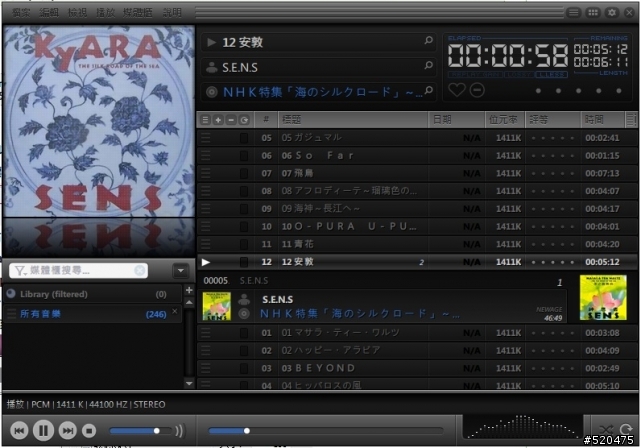Sort by 評等 column header

point(553,120)
